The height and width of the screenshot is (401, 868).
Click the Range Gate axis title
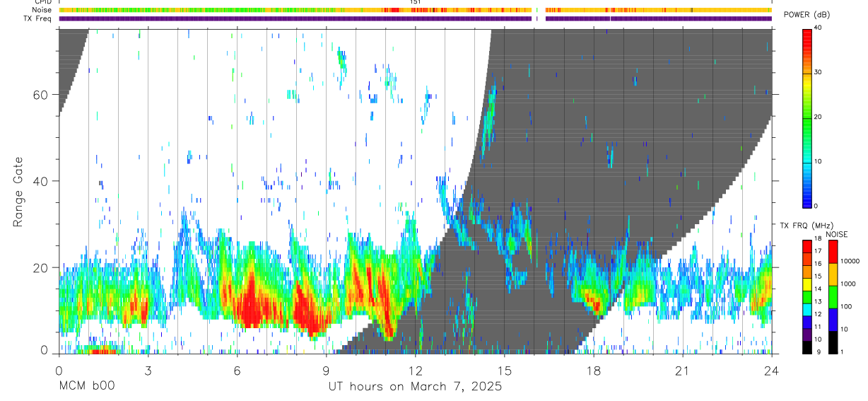coord(18,191)
